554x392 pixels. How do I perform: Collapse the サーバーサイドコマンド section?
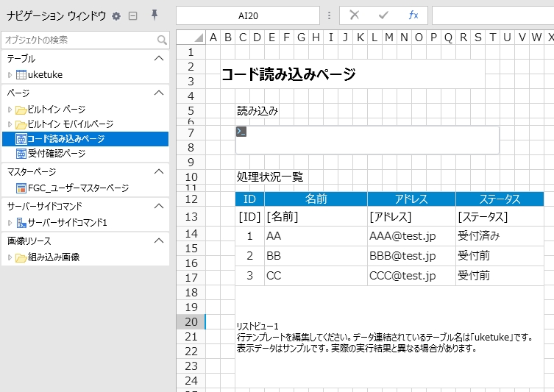pos(158,206)
